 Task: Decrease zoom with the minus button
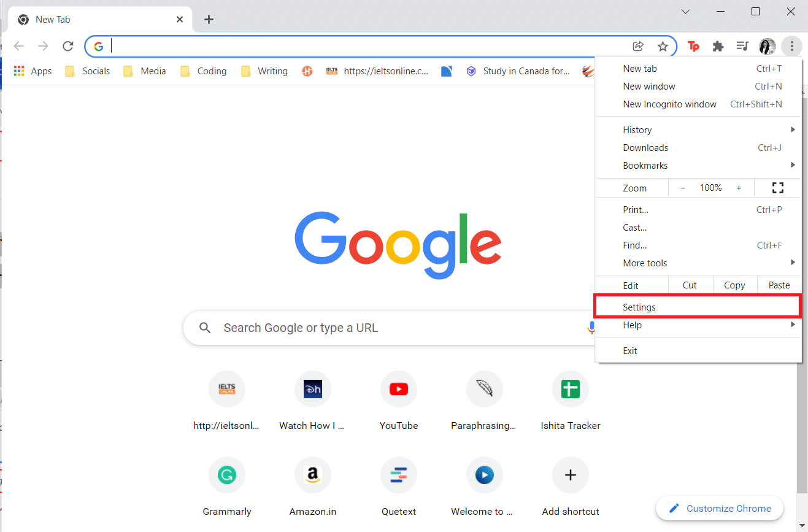[x=683, y=188]
